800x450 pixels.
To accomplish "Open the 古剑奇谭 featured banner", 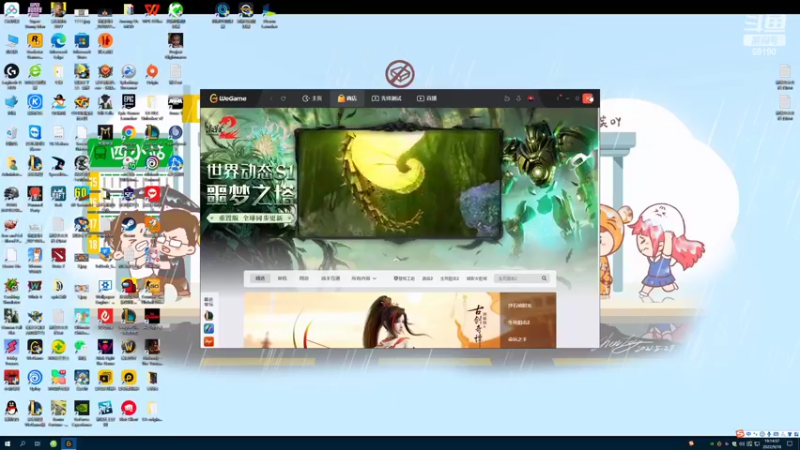I will [x=371, y=320].
